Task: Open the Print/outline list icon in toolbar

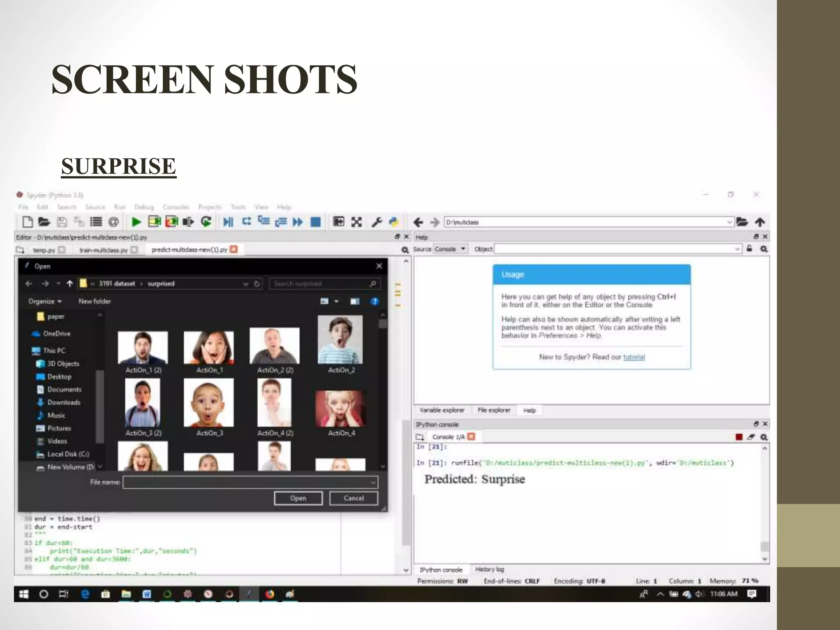Action: [96, 222]
